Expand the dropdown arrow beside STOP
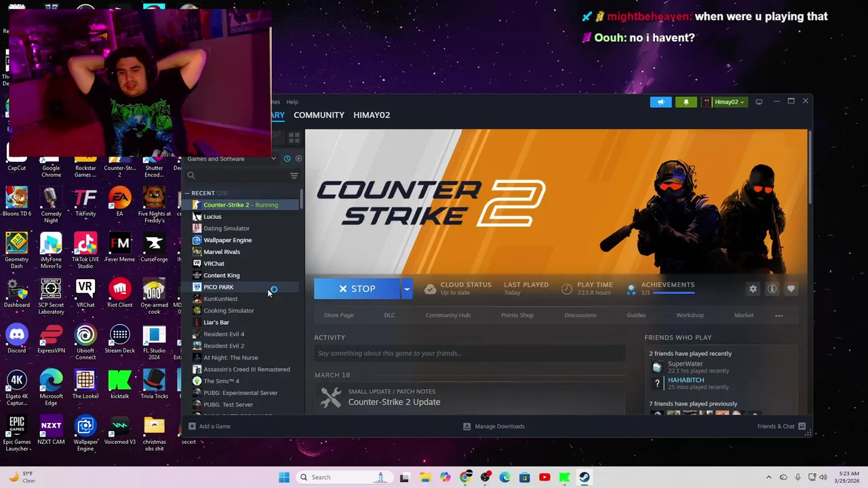This screenshot has height=488, width=868. (407, 289)
